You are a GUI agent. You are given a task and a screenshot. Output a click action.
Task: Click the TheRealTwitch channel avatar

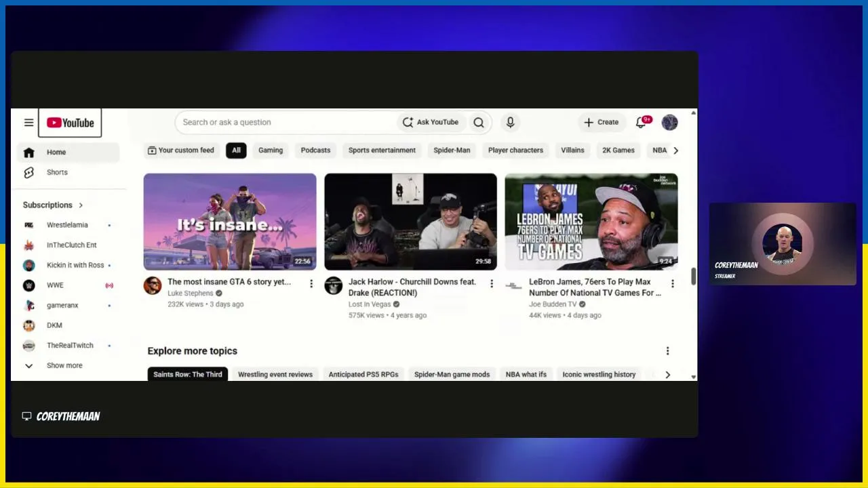(29, 346)
